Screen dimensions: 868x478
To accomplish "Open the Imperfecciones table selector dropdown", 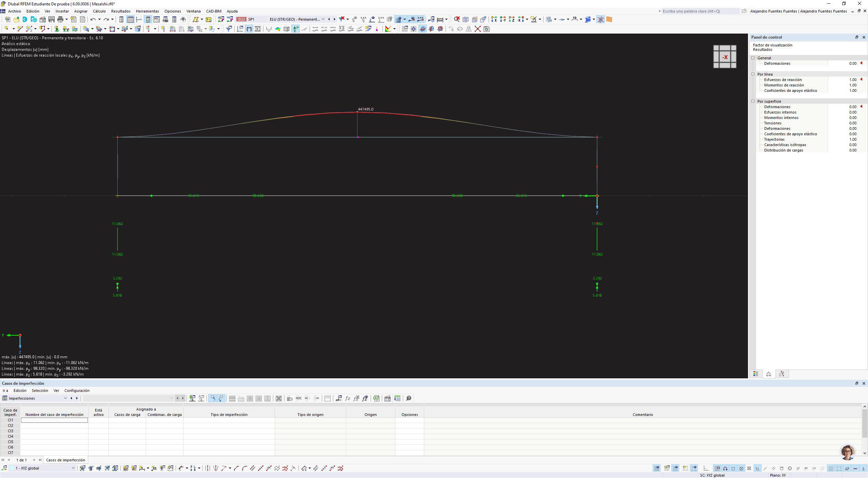I will pyautogui.click(x=65, y=398).
